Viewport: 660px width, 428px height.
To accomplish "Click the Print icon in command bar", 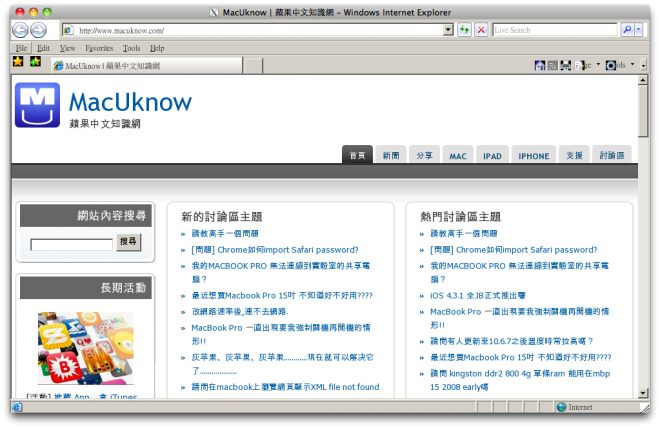I will (565, 65).
